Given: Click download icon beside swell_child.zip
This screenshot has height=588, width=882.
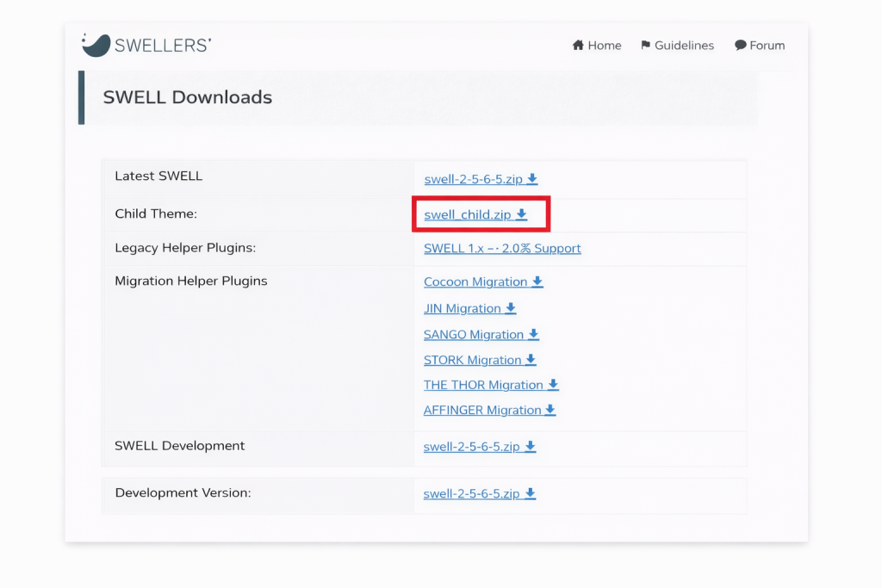Looking at the screenshot, I should 522,214.
